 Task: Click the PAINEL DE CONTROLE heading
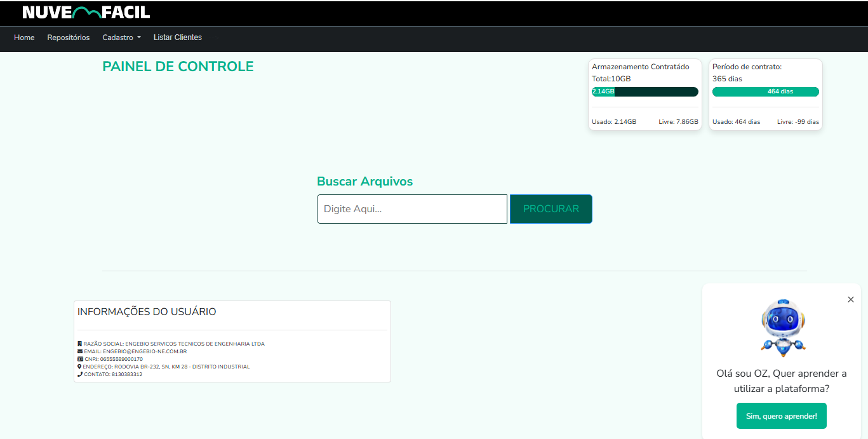(x=178, y=67)
